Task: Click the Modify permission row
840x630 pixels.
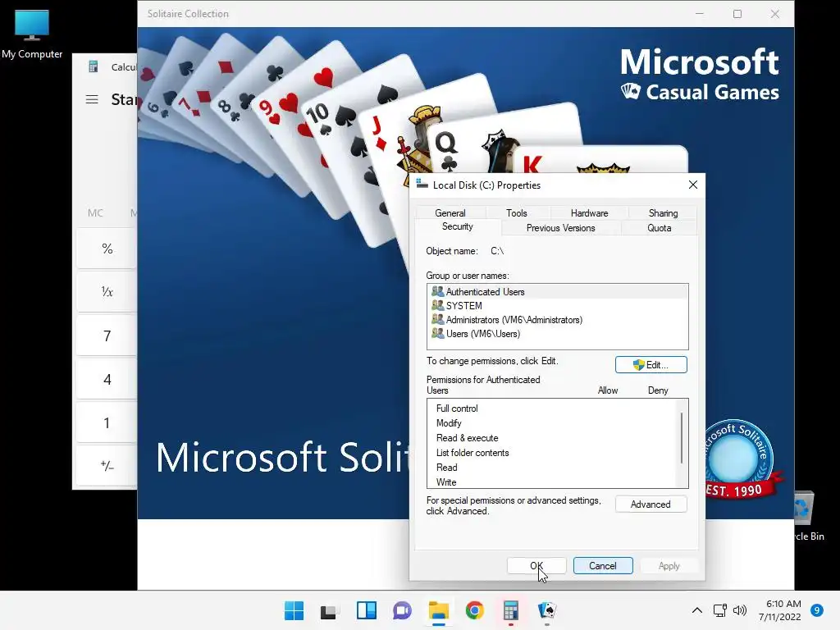Action: point(554,423)
